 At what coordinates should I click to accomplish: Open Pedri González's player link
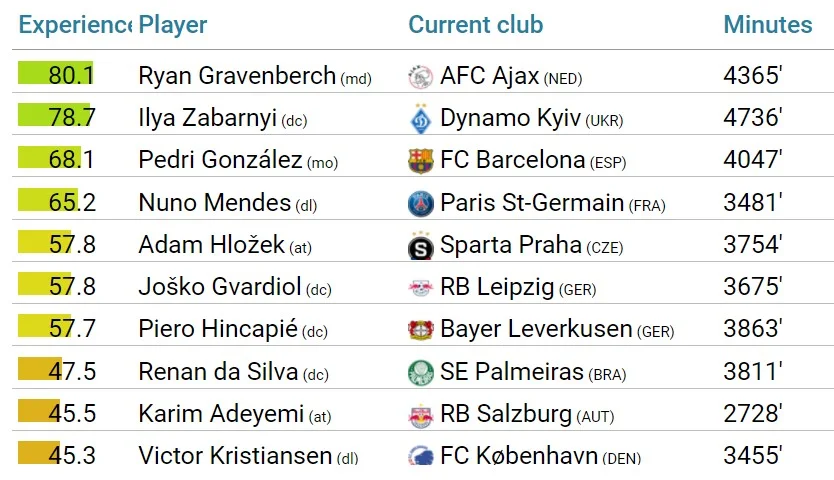220,161
